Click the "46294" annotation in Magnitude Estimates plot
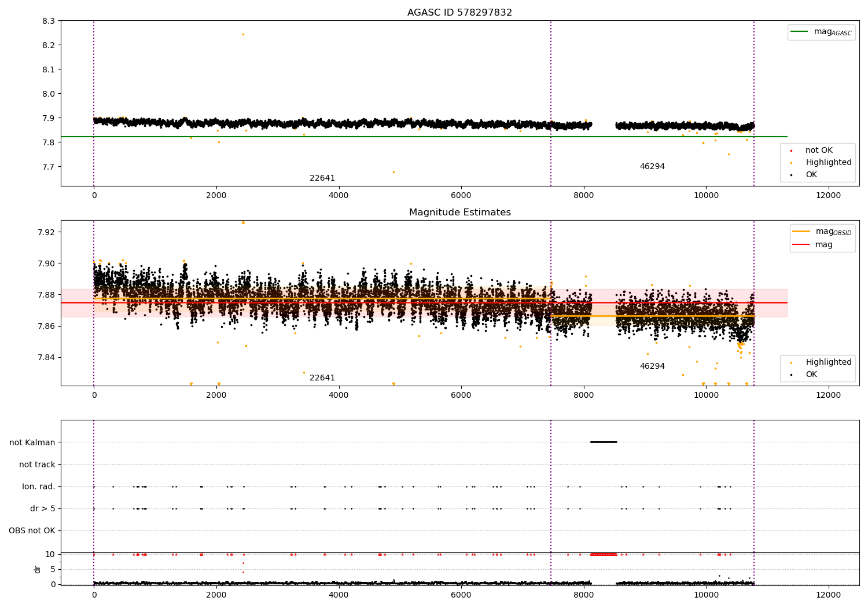Image resolution: width=868 pixels, height=608 pixels. pos(652,367)
